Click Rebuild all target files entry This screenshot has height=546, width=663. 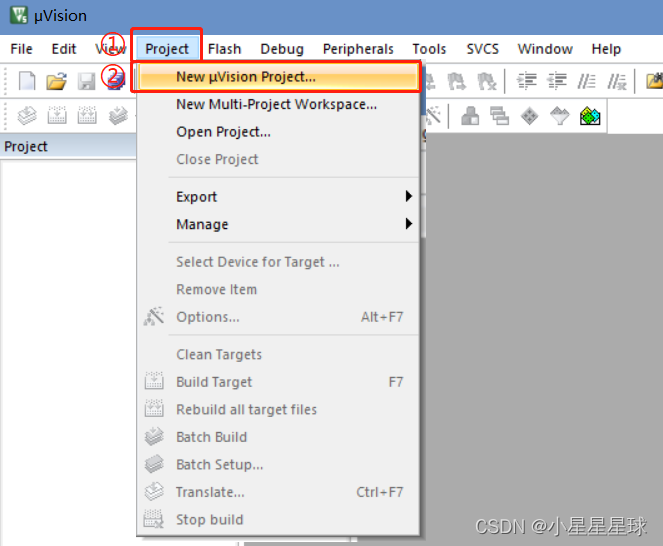pos(278,409)
